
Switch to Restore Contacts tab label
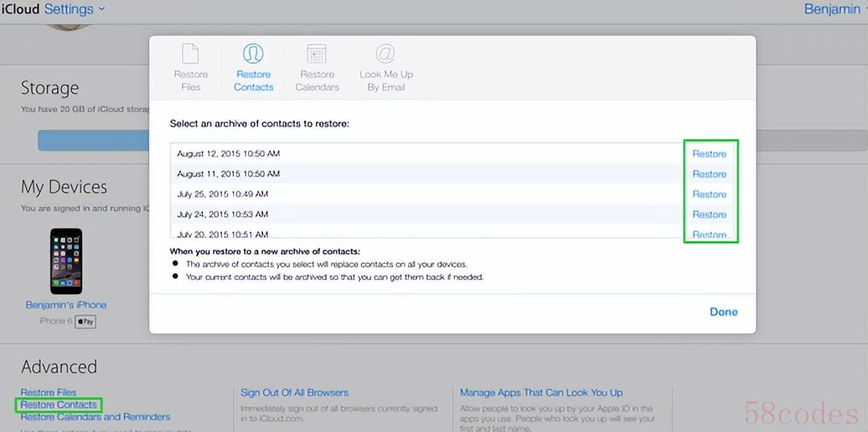254,81
